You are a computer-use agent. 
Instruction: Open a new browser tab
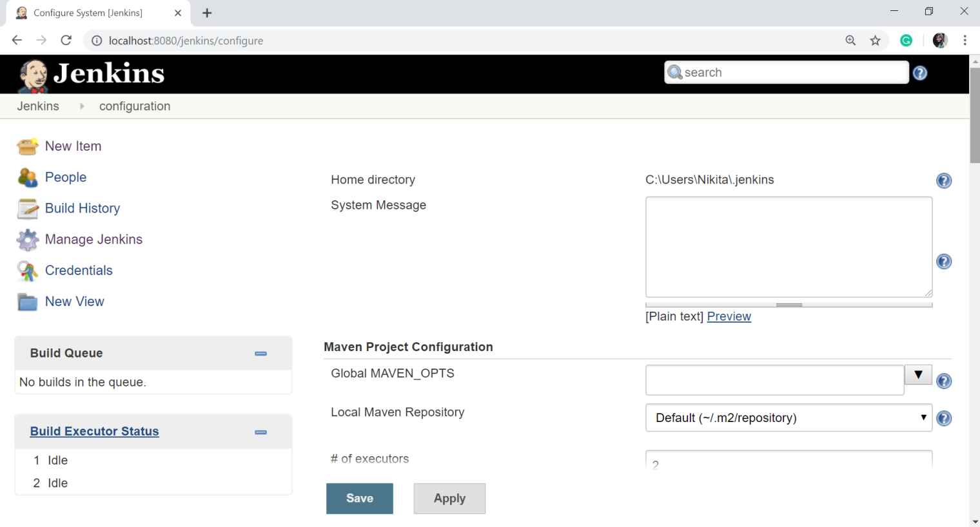pyautogui.click(x=207, y=13)
